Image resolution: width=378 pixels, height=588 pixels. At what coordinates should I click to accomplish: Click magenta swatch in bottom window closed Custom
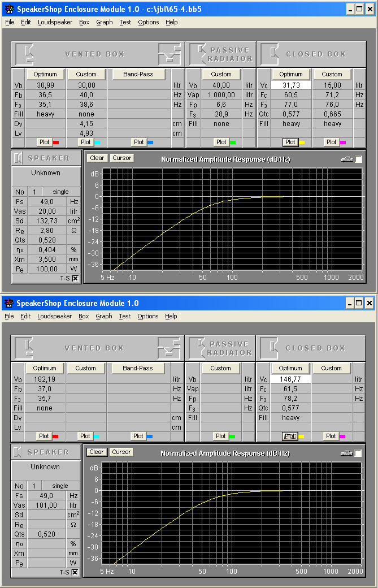pyautogui.click(x=342, y=436)
